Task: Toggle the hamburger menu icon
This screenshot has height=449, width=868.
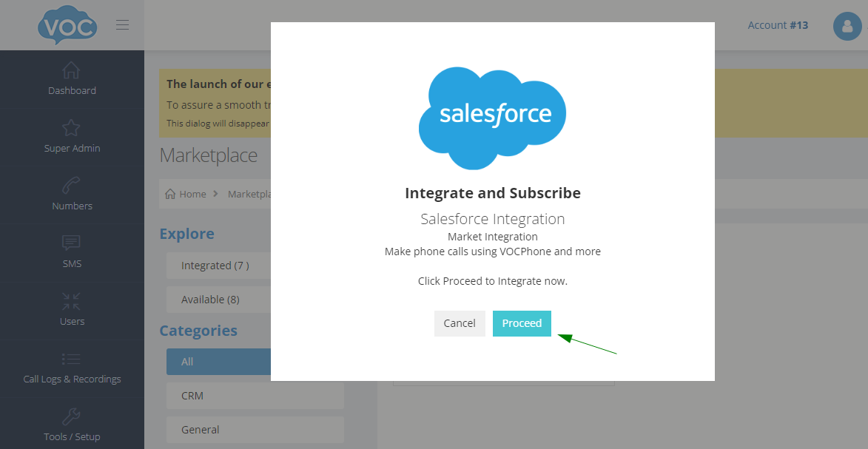Action: (x=123, y=25)
